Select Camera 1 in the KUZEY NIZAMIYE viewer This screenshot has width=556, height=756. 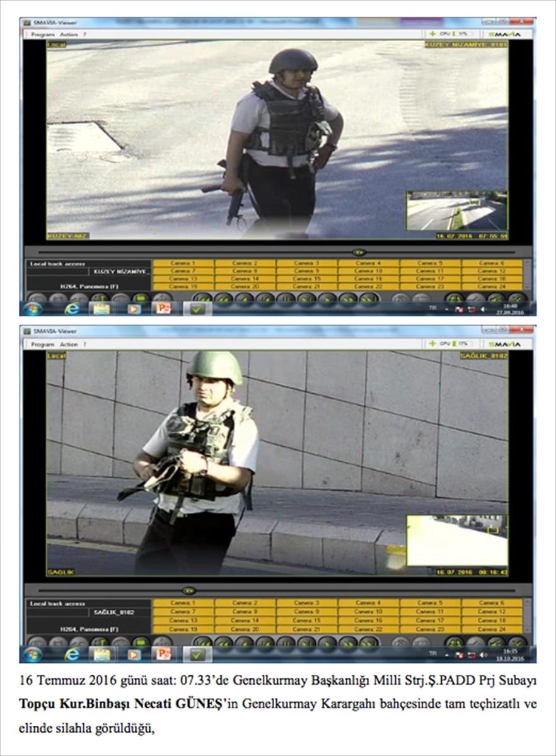click(183, 263)
